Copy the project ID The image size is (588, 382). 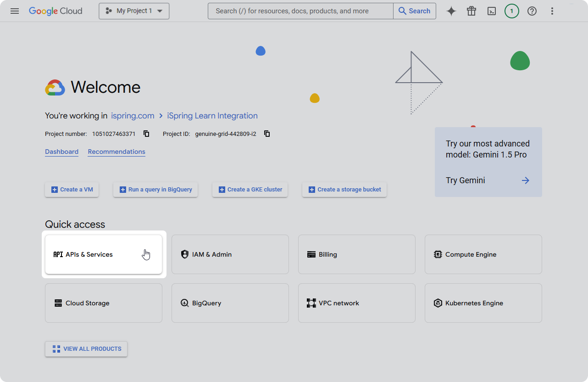(267, 134)
